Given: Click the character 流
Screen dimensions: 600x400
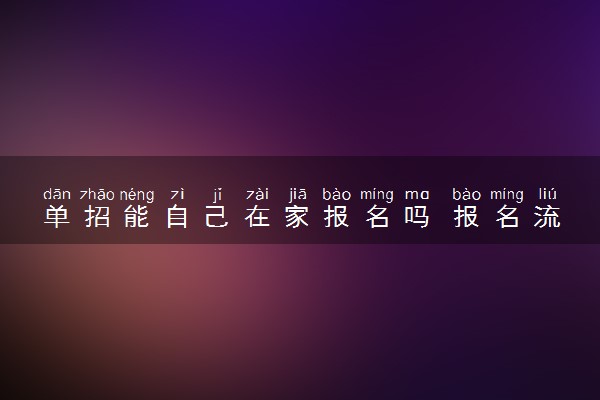Looking at the screenshot, I should pos(547,217).
